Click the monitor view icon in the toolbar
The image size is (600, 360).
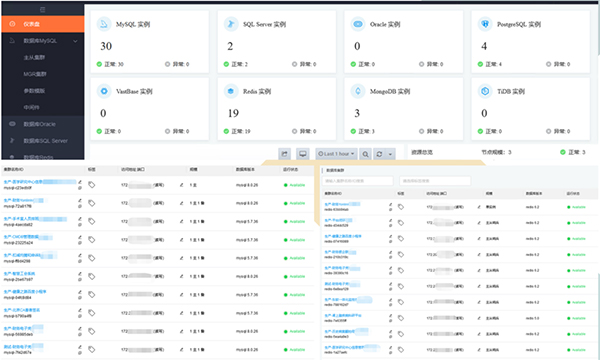point(303,154)
